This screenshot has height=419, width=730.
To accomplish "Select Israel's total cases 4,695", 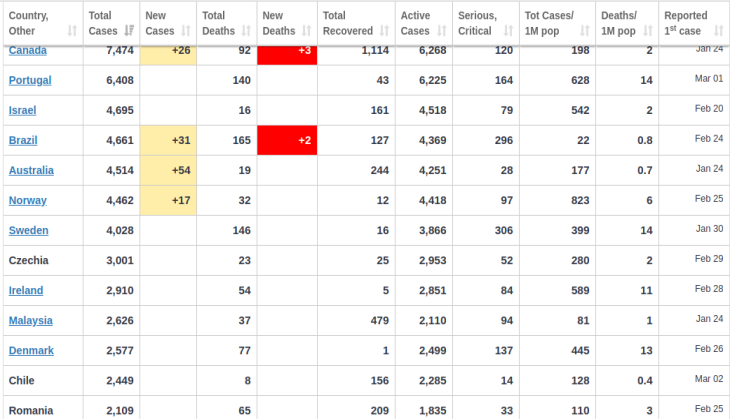I will tap(120, 110).
